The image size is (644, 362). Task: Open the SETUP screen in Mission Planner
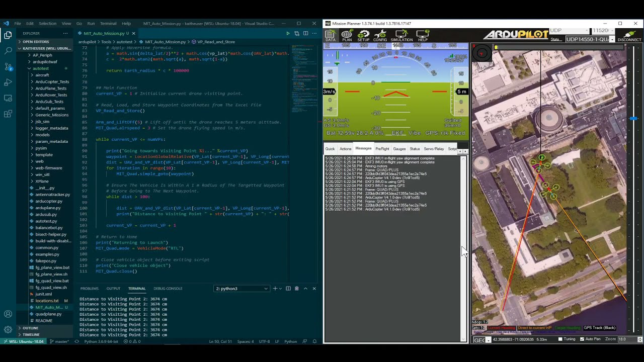coord(363,36)
